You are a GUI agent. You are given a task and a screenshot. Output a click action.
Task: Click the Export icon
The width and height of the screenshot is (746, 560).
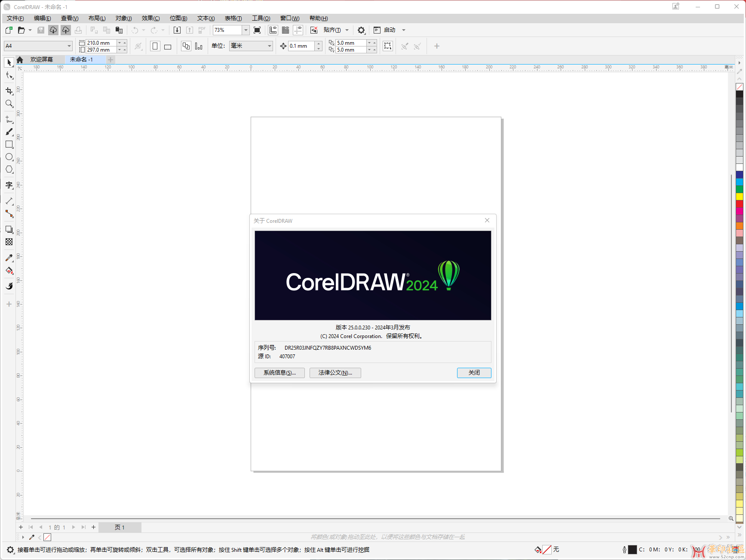click(x=190, y=30)
